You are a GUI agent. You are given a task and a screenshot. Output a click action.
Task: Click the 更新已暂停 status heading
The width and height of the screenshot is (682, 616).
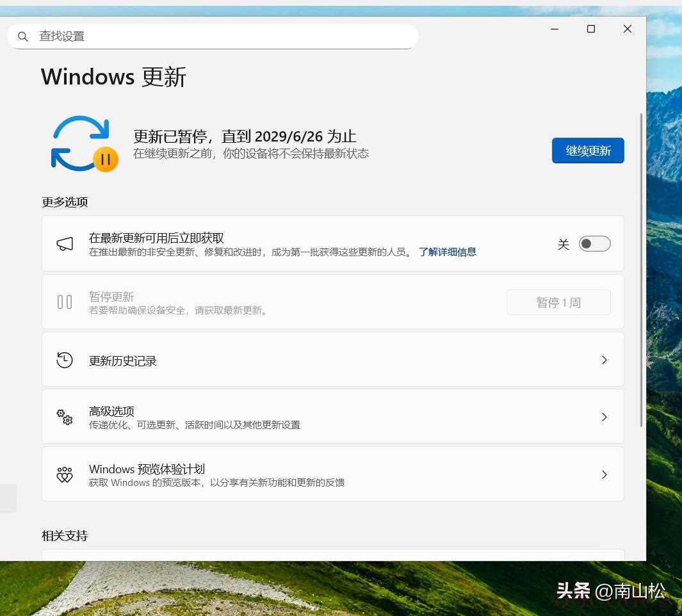point(245,136)
